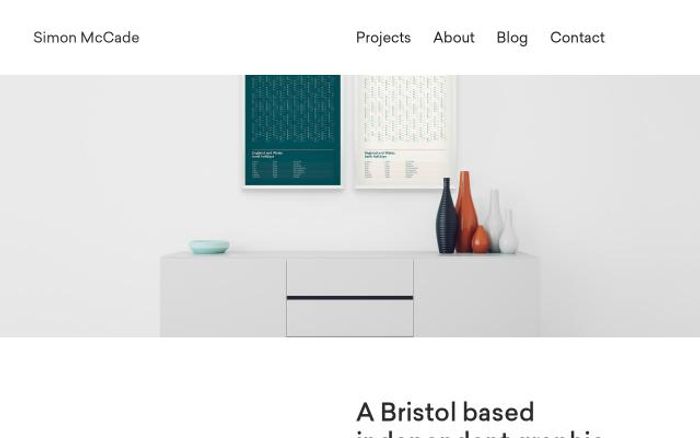The height and width of the screenshot is (438, 700).
Task: Click the Simon McCade site logo
Action: coord(86,38)
